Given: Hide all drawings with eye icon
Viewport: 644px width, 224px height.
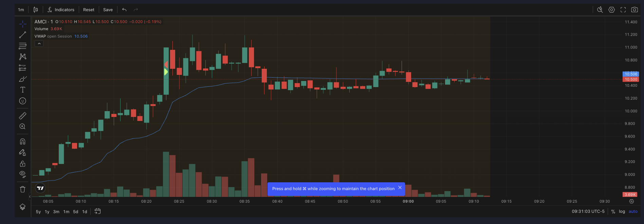Looking at the screenshot, I should coord(23,175).
